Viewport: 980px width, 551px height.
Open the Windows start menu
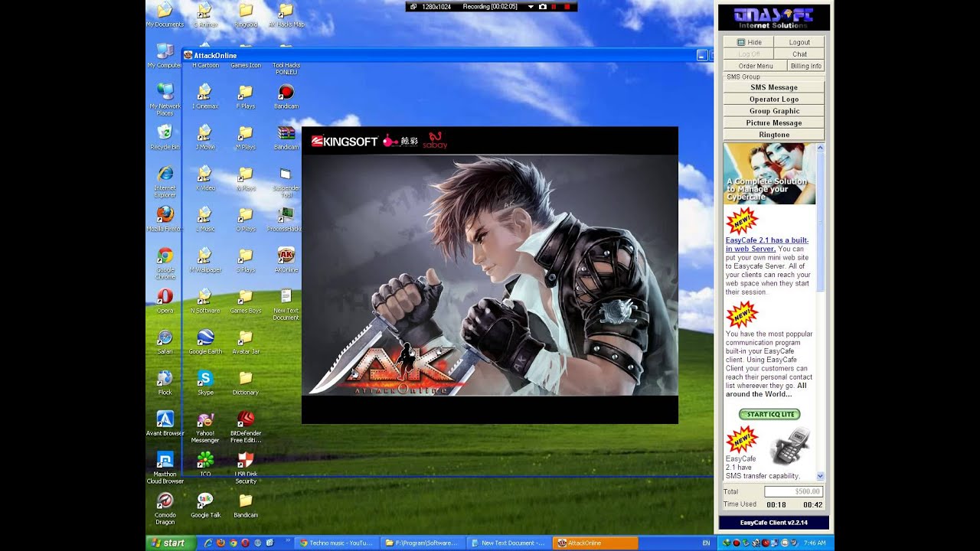(168, 543)
